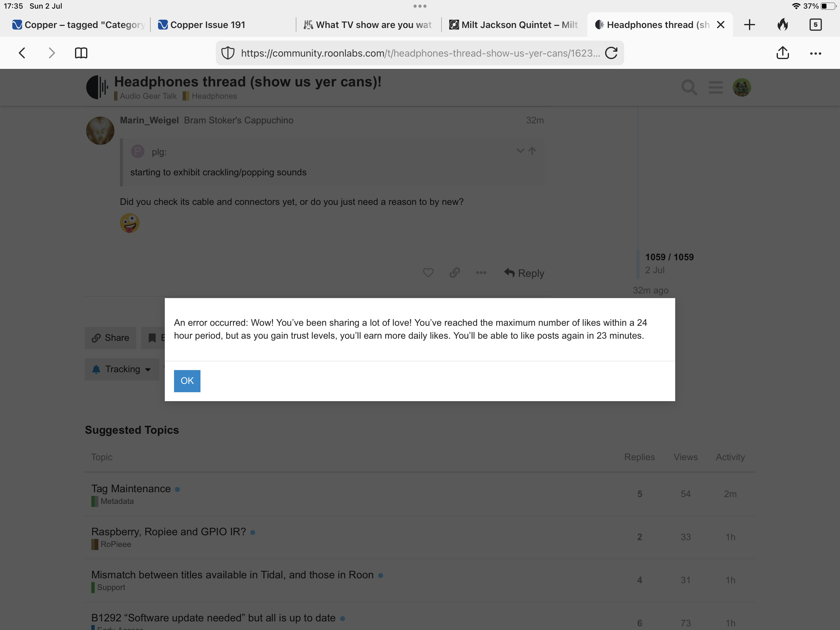The height and width of the screenshot is (630, 840).
Task: Open post more-actions ellipsis menu
Action: [481, 273]
